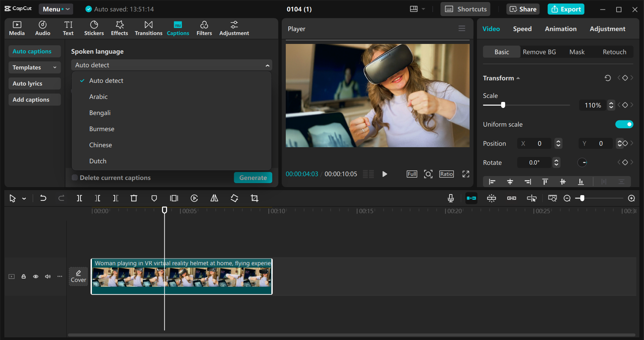Click the Scale slider handle
The height and width of the screenshot is (340, 644).
coord(503,105)
